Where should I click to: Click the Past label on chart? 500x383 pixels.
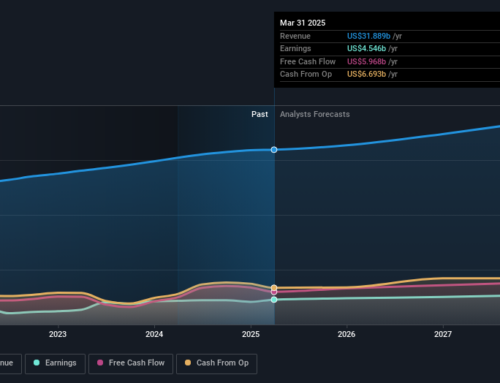[260, 114]
